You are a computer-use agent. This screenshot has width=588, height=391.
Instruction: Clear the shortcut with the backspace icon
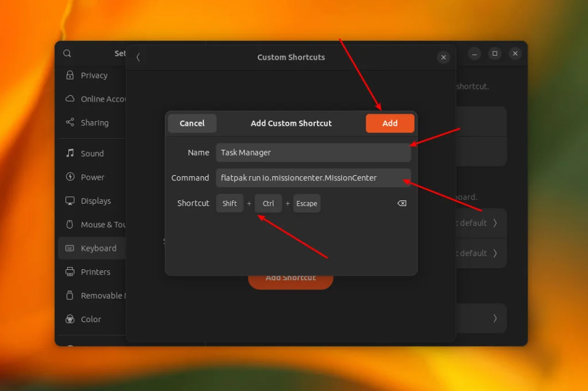click(x=401, y=203)
